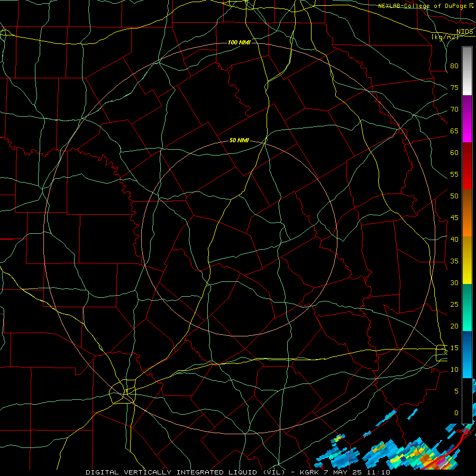Viewport: 476px width, 476px height.
Task: Click the 5 value on the color scale
Action: [x=456, y=391]
